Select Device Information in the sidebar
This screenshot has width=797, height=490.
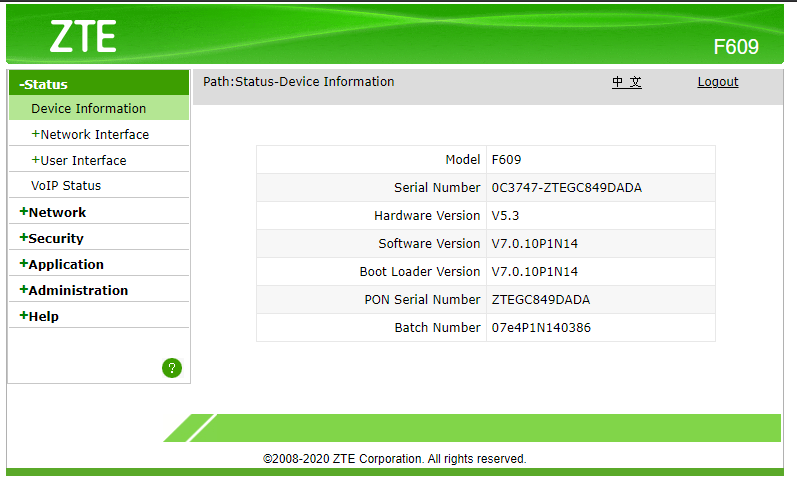click(88, 109)
